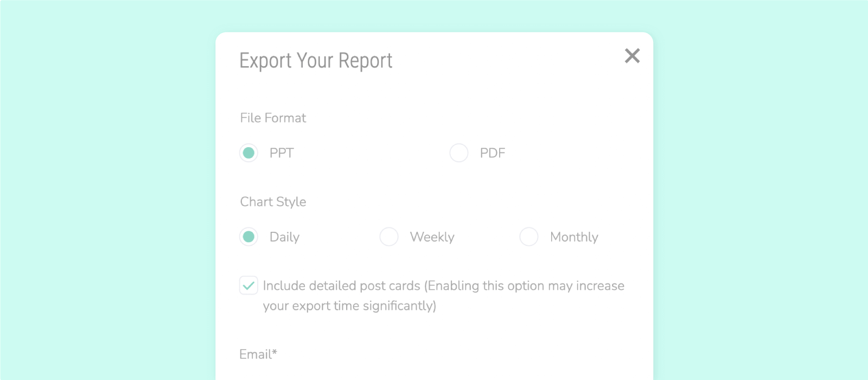Select the Daily chart style radio

(x=249, y=237)
